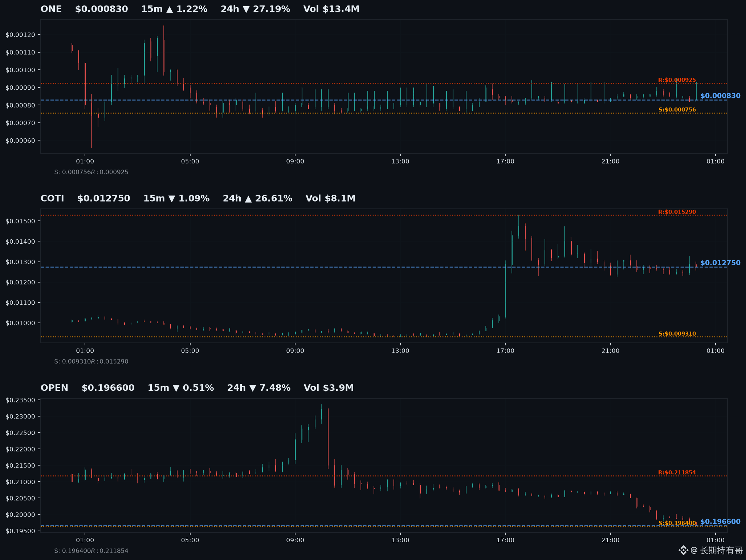This screenshot has width=746, height=560.
Task: Select the $0.01400 axis value
Action: point(20,242)
